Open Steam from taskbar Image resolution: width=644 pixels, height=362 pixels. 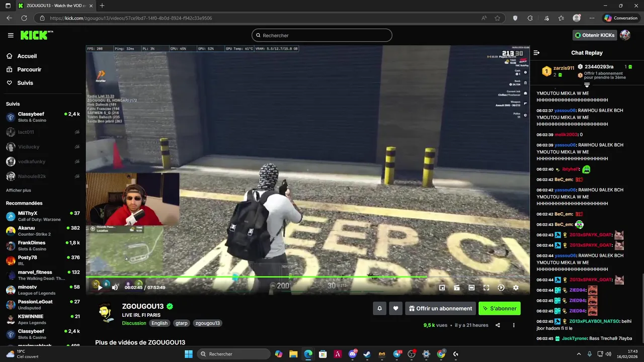pyautogui.click(x=367, y=354)
